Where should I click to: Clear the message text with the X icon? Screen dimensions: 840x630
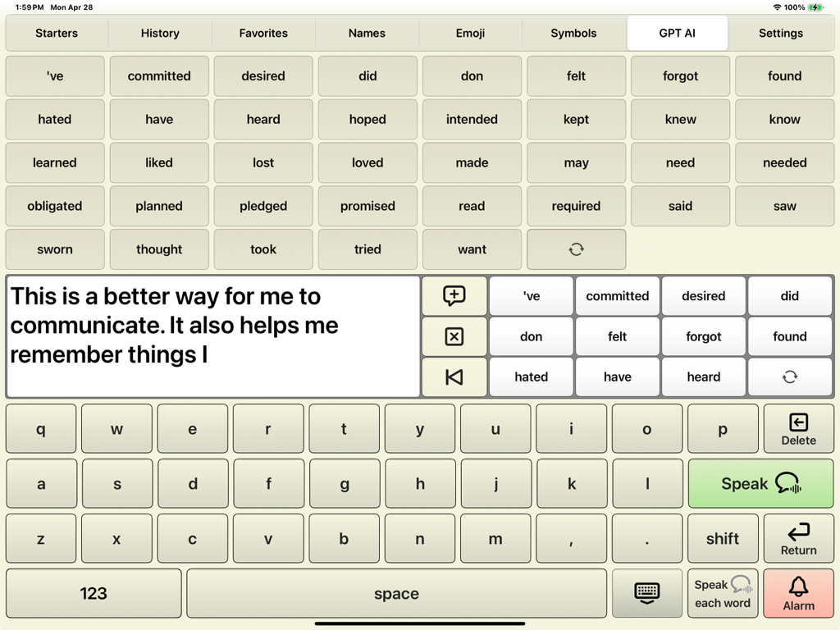click(454, 336)
